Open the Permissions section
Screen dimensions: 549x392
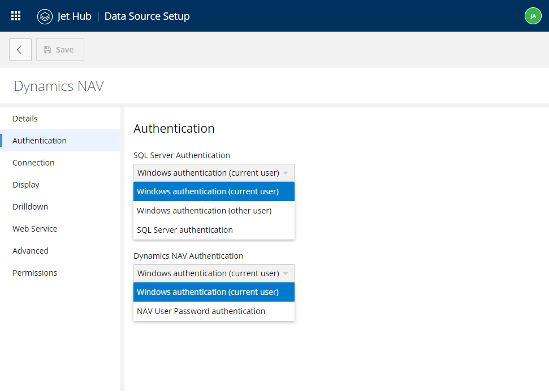tap(60, 273)
